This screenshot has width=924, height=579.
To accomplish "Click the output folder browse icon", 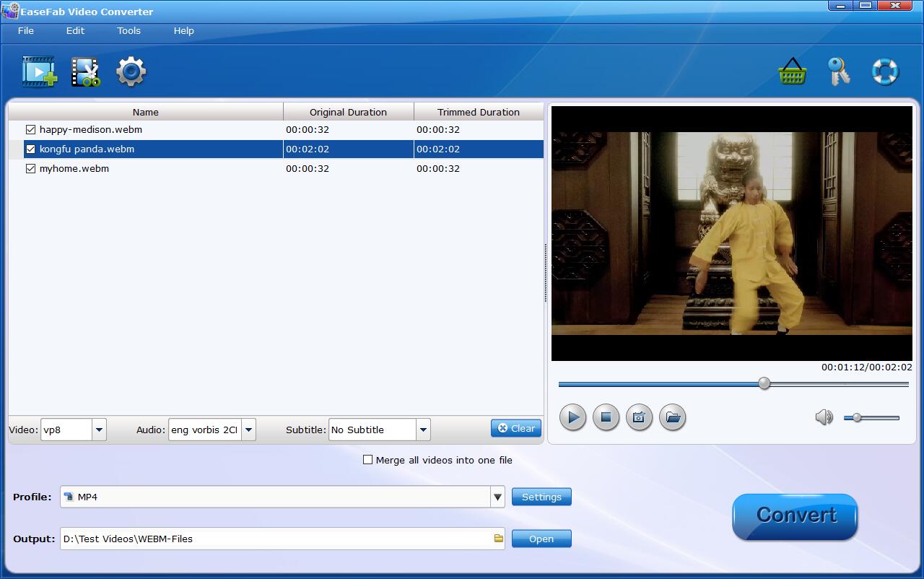I will 498,539.
